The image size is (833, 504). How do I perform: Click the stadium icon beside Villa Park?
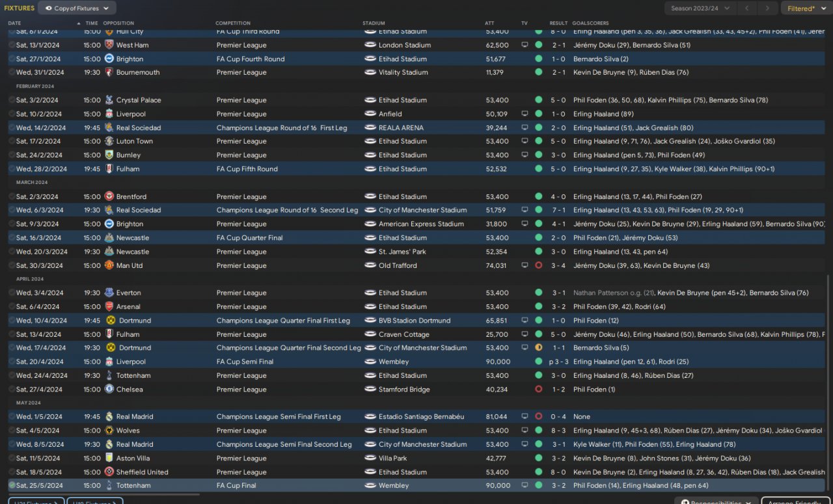370,458
